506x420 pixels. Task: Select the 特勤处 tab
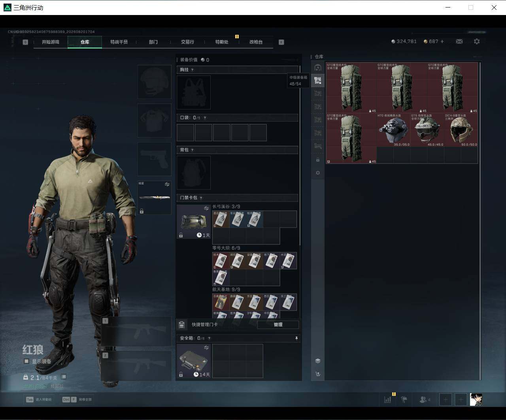point(222,42)
